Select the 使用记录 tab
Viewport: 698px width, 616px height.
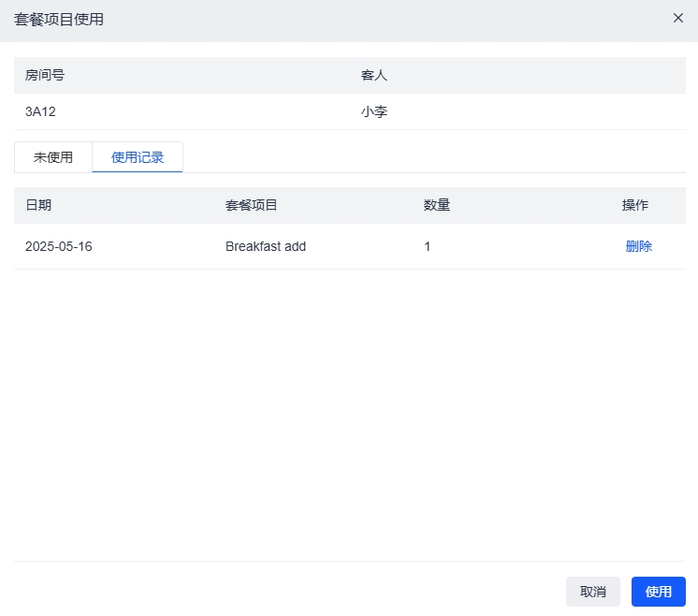138,157
